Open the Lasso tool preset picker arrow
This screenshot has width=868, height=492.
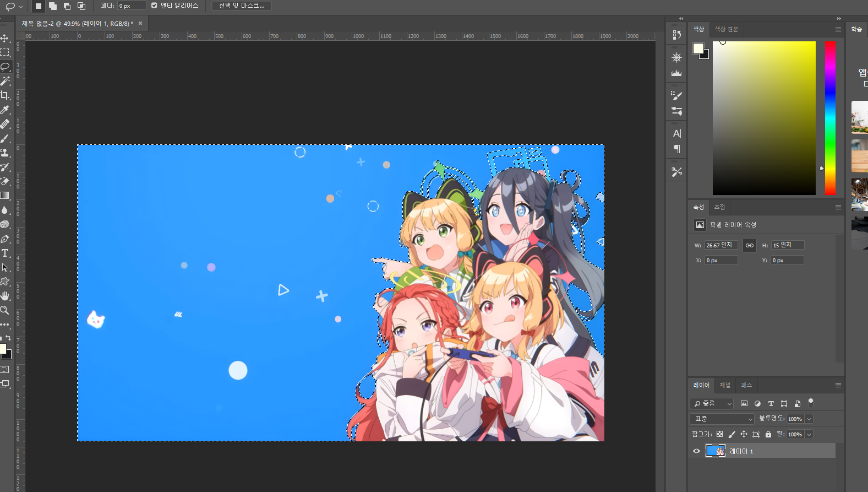tap(21, 7)
